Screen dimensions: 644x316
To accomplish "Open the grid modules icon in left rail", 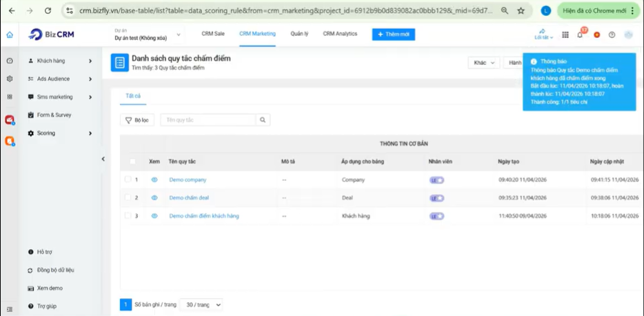I will tap(10, 97).
